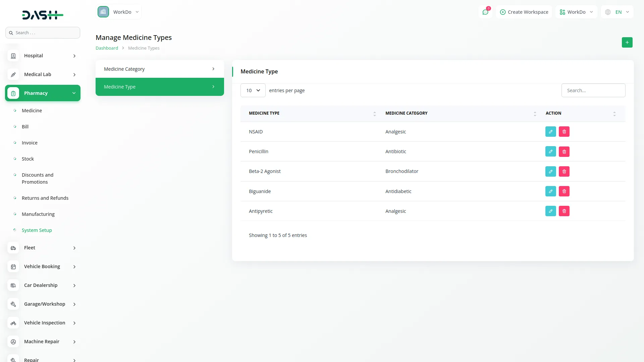
Task: Open the System Setup menu item
Action: tap(36, 230)
